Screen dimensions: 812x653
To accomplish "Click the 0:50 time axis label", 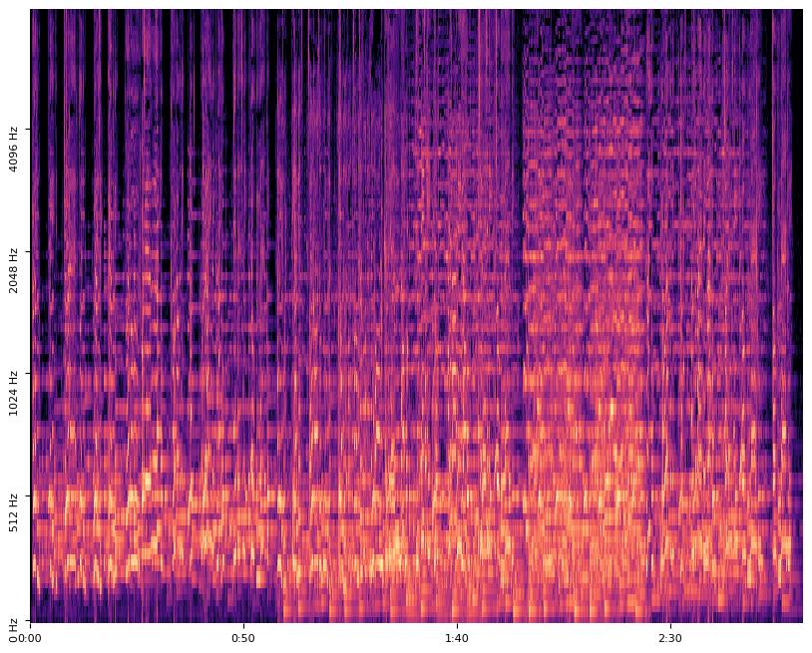I will point(243,638).
